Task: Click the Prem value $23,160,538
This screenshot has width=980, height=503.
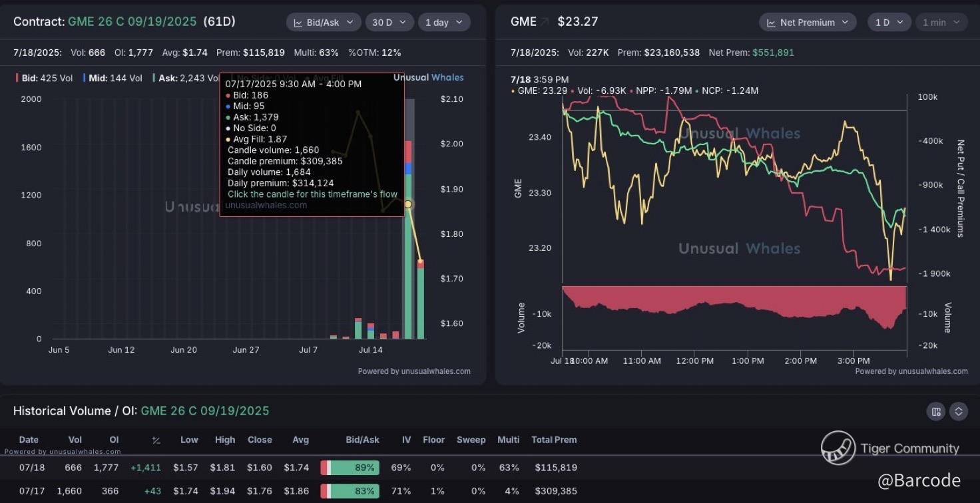Action: tap(672, 53)
